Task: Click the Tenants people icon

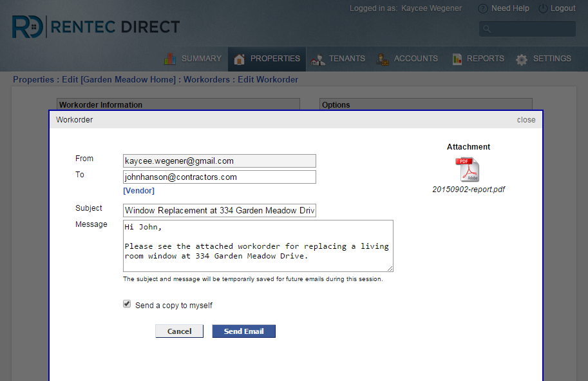Action: [x=318, y=59]
